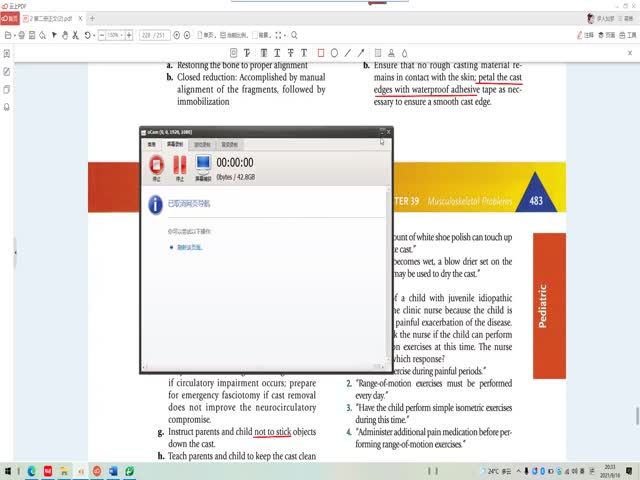Select the arrow pointer tool
This screenshot has width=640, height=480.
[54, 36]
